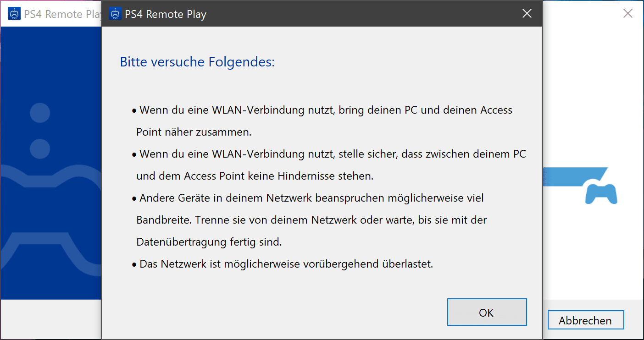Viewport: 644px width, 340px height.
Task: Click the lower circle on the blue panel
Action: pos(40,148)
